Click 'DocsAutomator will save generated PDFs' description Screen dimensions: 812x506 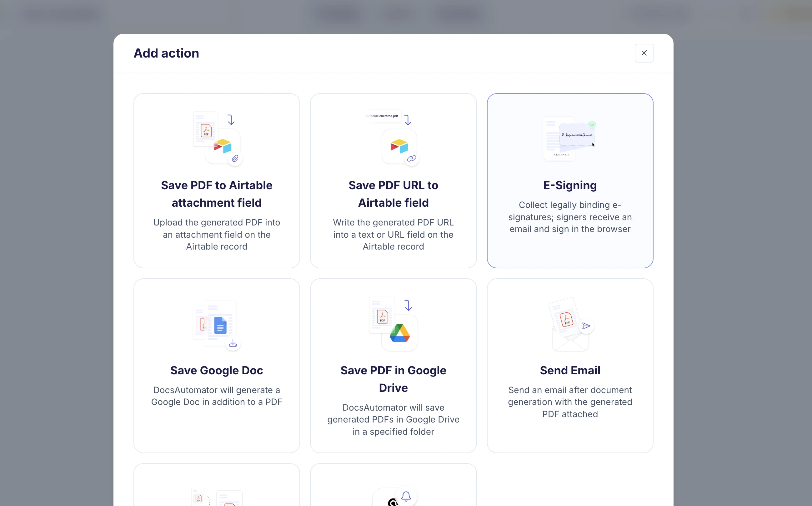tap(393, 420)
